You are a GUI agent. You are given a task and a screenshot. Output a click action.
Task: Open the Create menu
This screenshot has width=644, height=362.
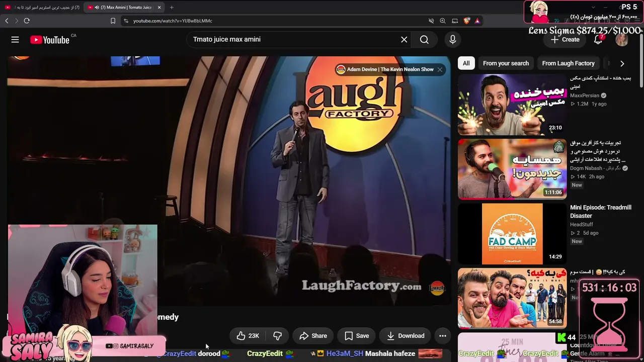(x=565, y=40)
